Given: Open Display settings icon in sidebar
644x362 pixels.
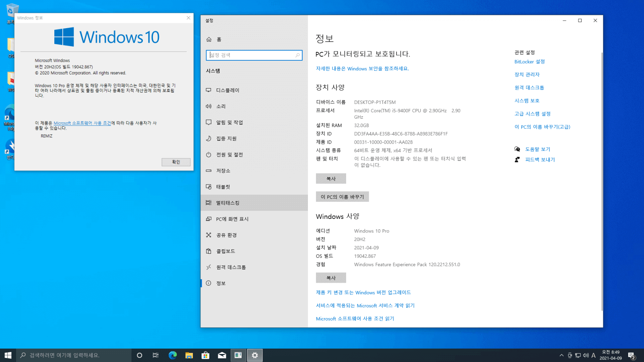Looking at the screenshot, I should [x=208, y=90].
